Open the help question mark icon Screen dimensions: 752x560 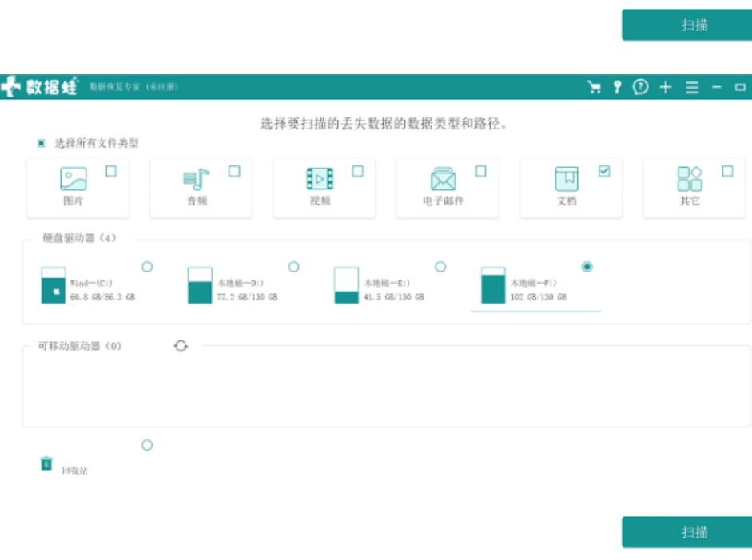tap(640, 88)
